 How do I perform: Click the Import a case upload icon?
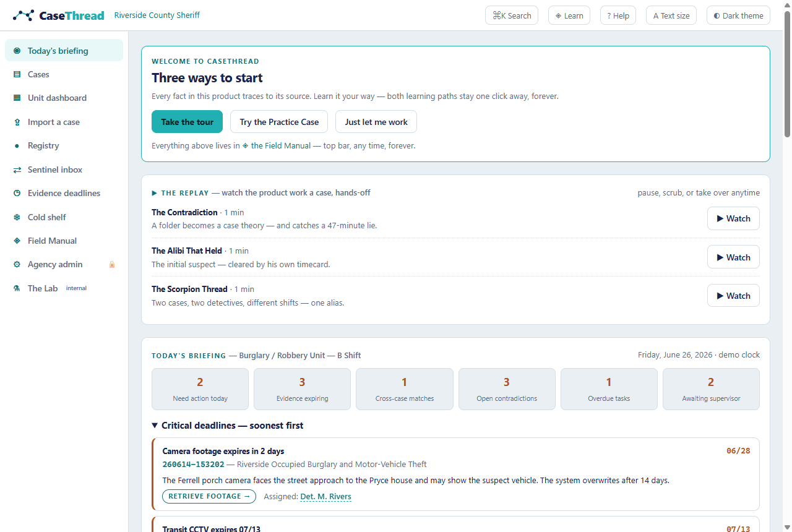coord(17,122)
